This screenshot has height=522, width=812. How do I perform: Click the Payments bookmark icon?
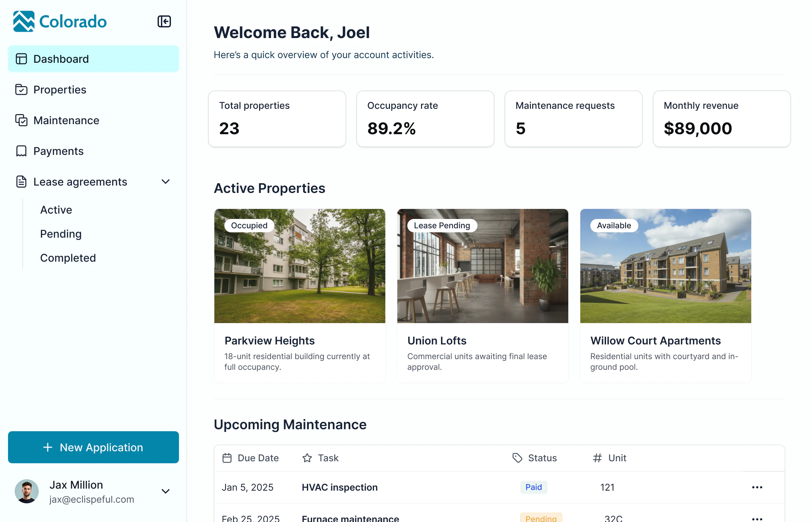click(21, 151)
